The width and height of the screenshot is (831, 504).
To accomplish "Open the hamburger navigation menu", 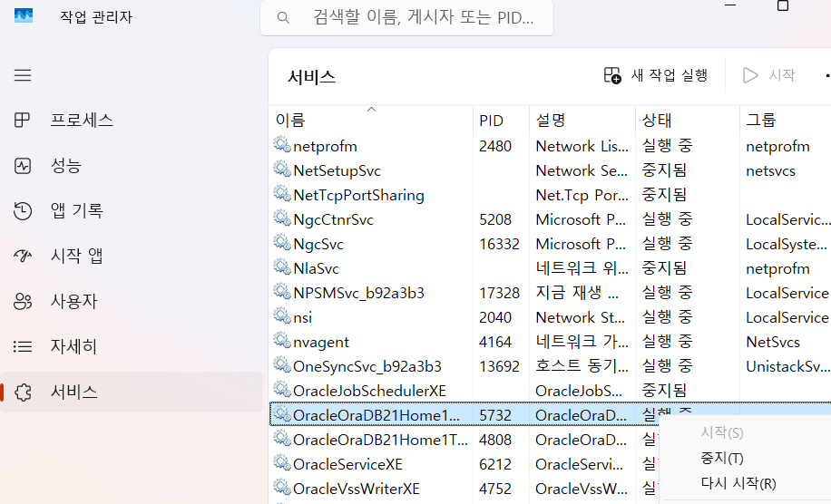I will pos(23,75).
